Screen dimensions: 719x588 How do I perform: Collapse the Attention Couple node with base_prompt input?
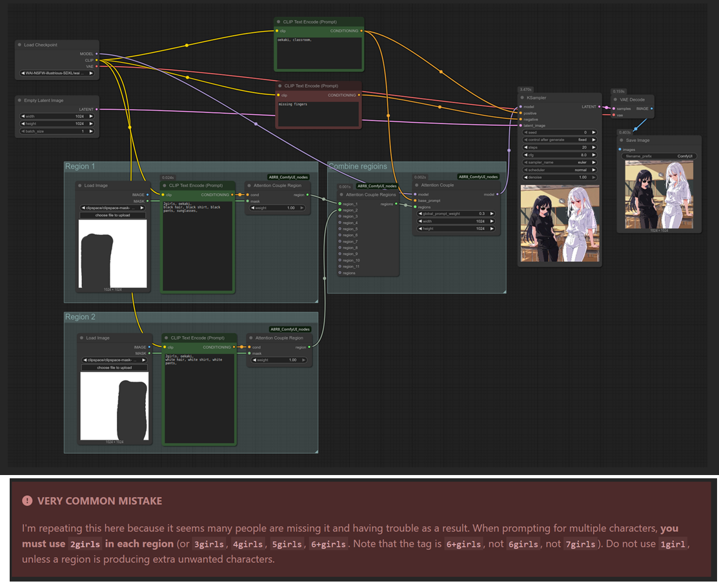click(x=416, y=185)
